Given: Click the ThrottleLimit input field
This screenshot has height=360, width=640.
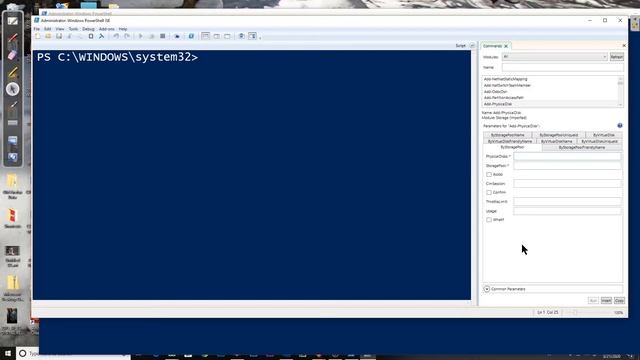Looking at the screenshot, I should [x=567, y=202].
